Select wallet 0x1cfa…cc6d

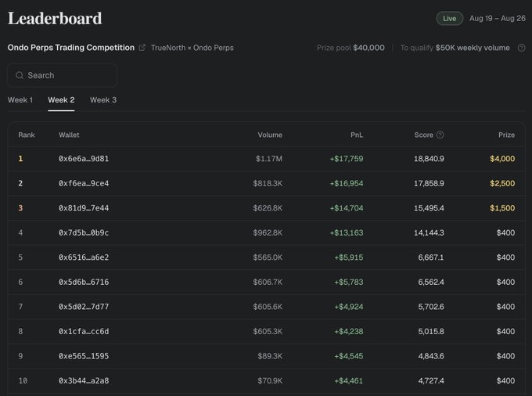pos(84,331)
